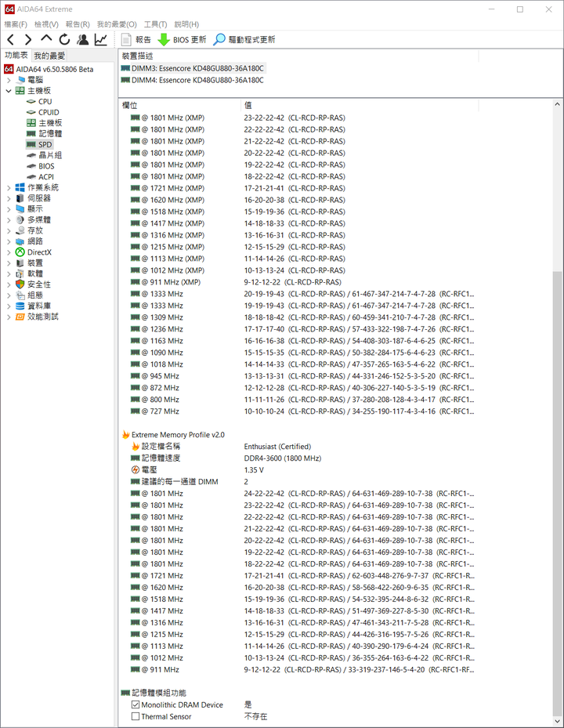Image resolution: width=564 pixels, height=728 pixels.
Task: Expand the 顯示 node
Action: (x=9, y=209)
